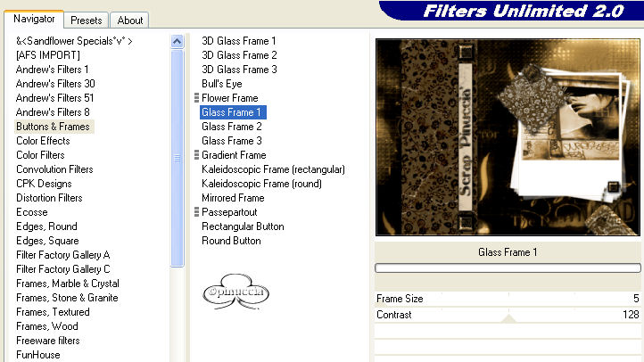
Task: Select Frames, Marble & Crystal category
Action: tap(68, 284)
